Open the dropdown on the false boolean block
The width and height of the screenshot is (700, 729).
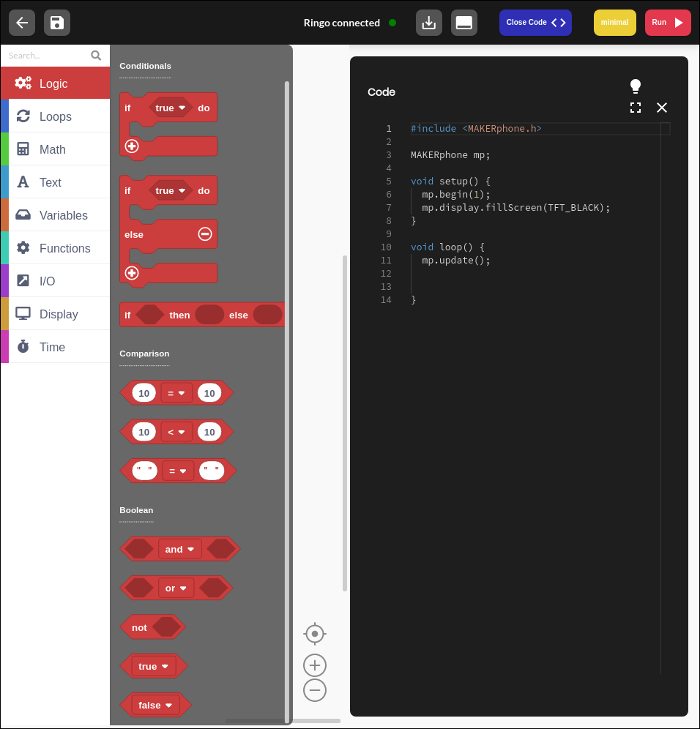[x=155, y=706]
